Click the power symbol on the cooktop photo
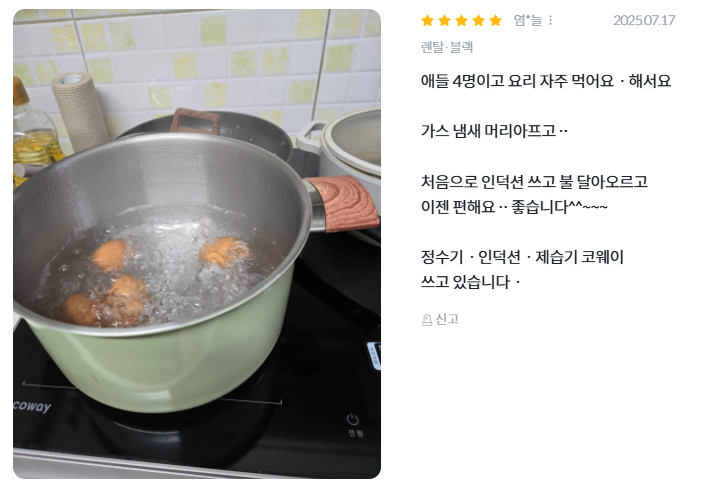Image resolution: width=717 pixels, height=494 pixels. coord(353,419)
